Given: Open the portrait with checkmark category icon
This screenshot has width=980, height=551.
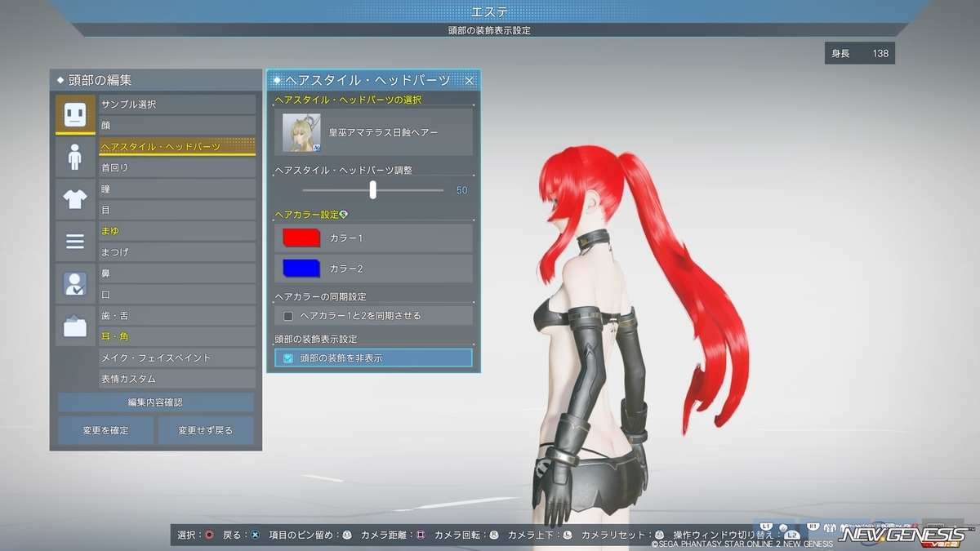Looking at the screenshot, I should point(75,284).
